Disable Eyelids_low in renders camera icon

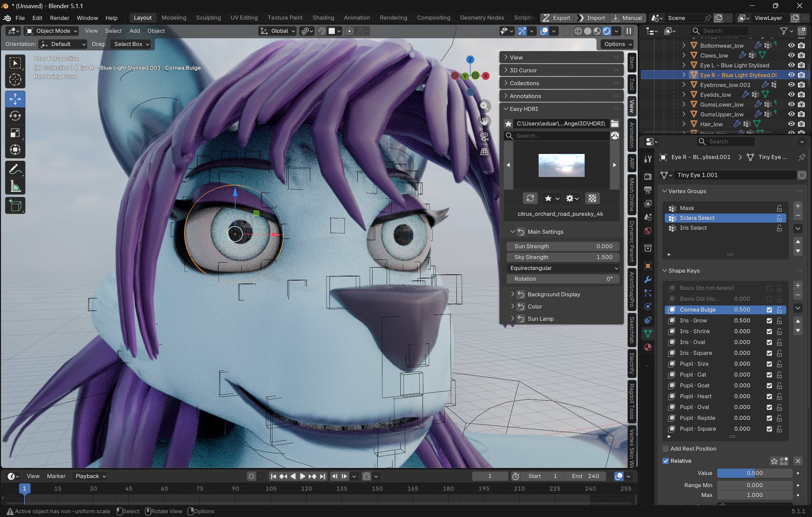tap(801, 94)
